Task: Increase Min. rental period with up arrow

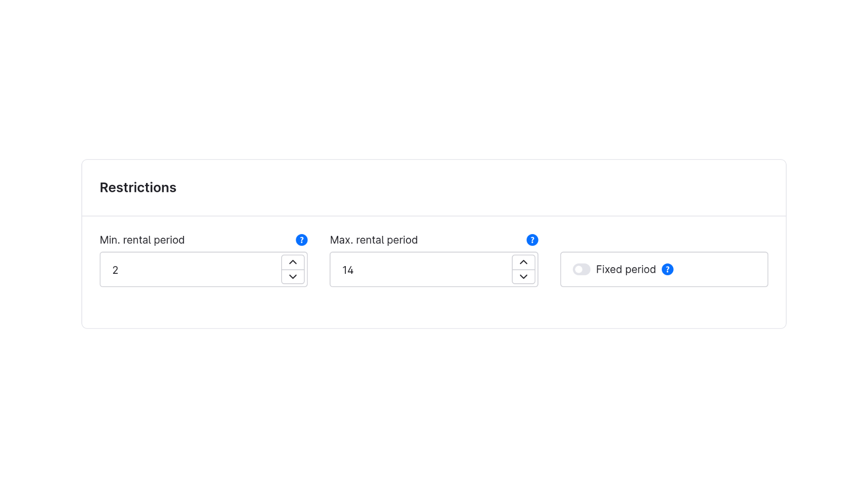Action: click(293, 263)
